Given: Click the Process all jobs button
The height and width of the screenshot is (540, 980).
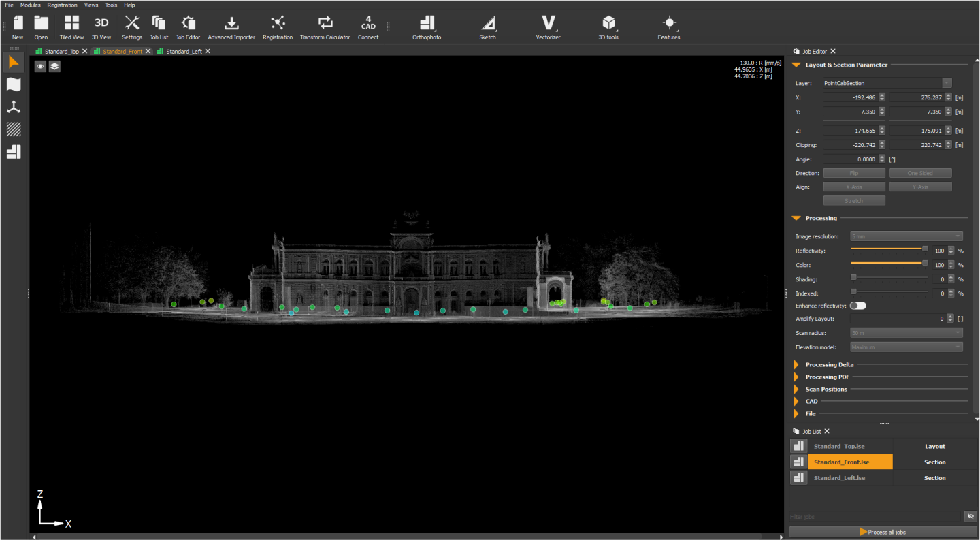Looking at the screenshot, I should [x=883, y=532].
